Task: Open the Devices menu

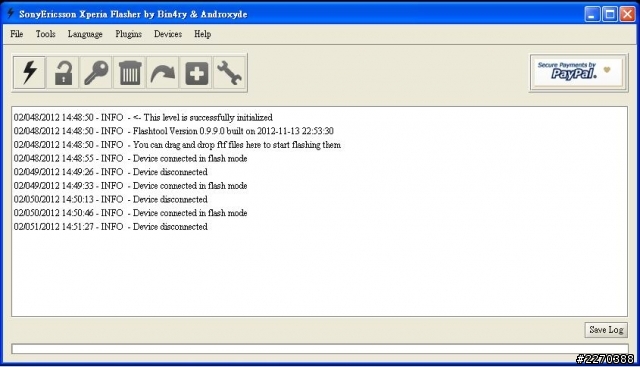Action: tap(168, 34)
